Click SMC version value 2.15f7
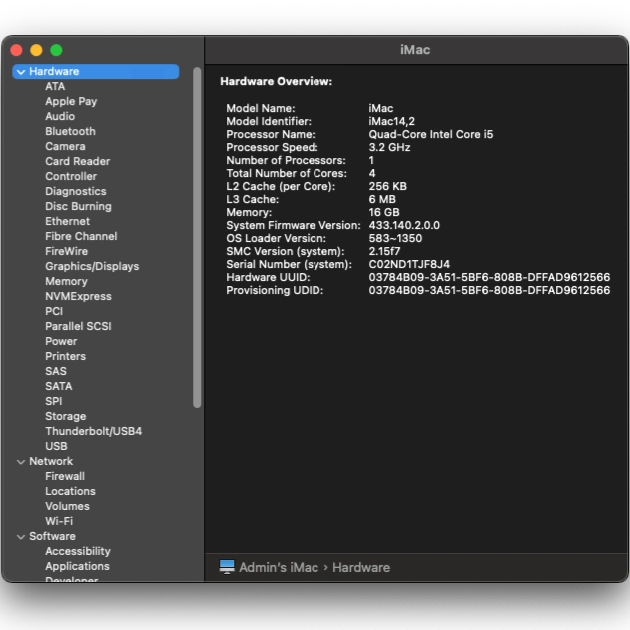 point(384,251)
